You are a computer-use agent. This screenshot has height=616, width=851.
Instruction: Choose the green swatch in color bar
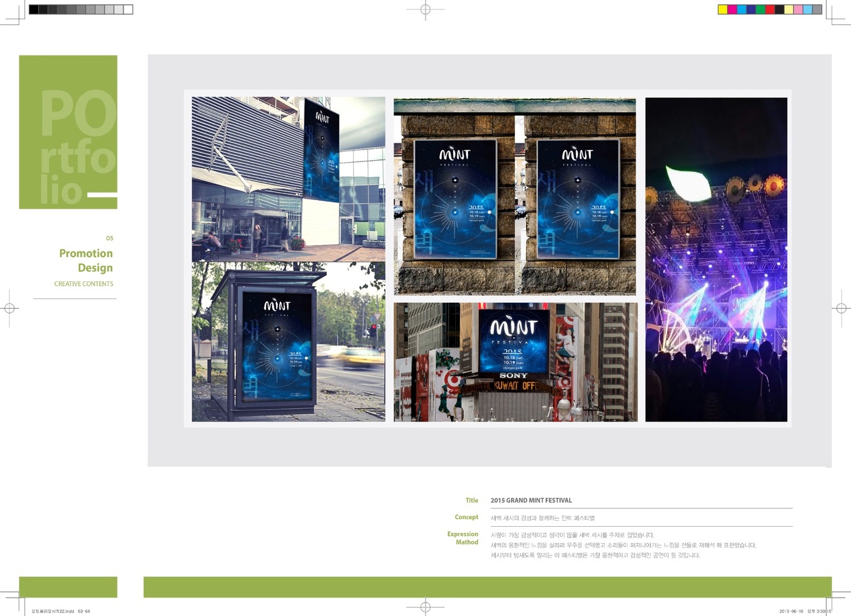click(x=760, y=9)
